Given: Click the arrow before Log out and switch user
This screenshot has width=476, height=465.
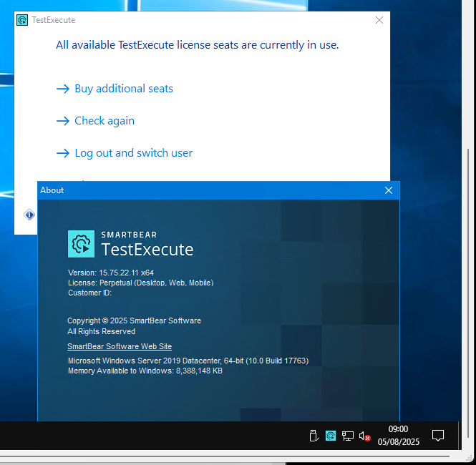Looking at the screenshot, I should point(63,153).
